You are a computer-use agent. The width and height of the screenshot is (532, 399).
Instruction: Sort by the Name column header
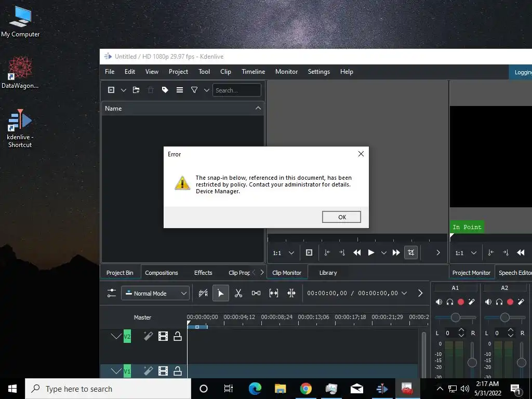point(183,109)
